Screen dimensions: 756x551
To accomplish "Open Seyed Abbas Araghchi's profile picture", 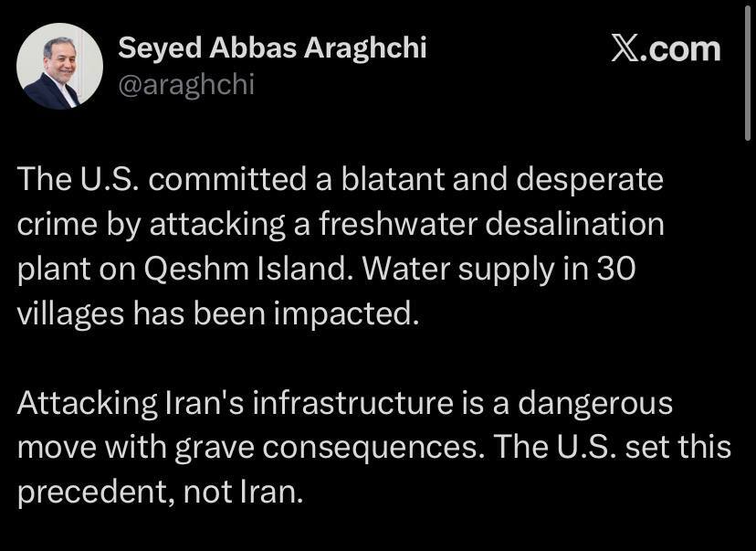I will coord(60,66).
